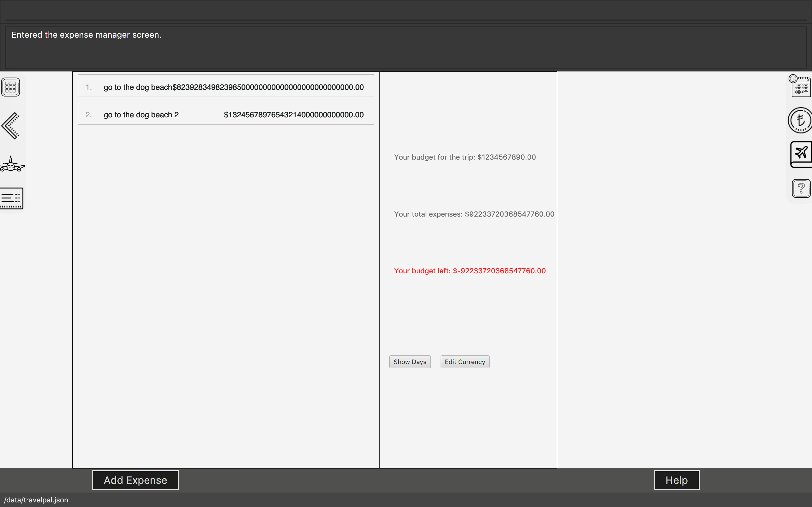Click the 'Your budget for the trip' text

[465, 157]
